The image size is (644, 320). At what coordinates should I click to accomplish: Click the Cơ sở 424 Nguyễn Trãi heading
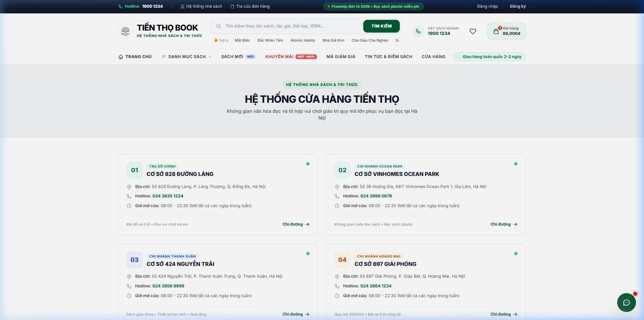click(x=180, y=264)
